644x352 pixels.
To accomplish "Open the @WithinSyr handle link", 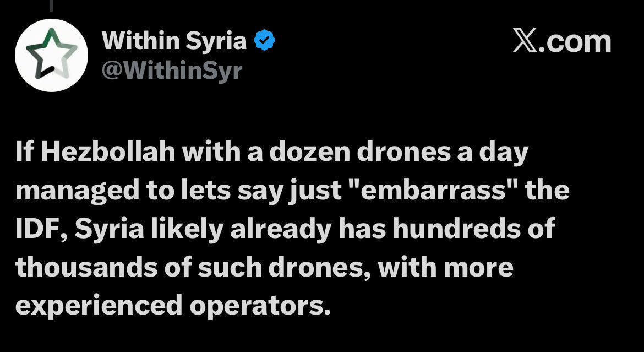I will pos(172,71).
